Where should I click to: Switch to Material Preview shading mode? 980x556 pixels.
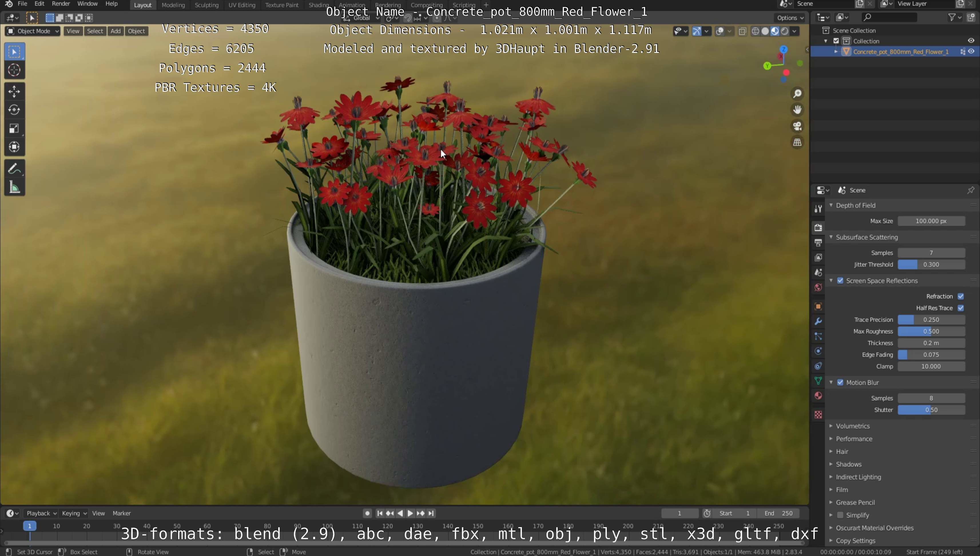click(775, 31)
